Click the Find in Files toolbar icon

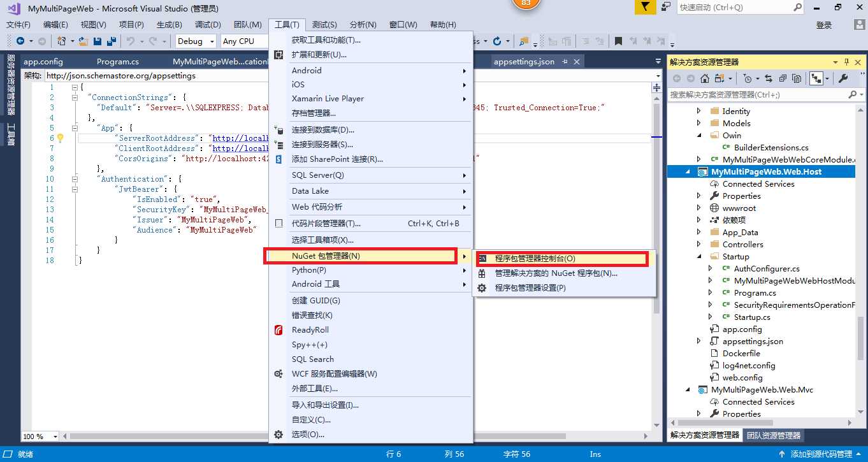pyautogui.click(x=524, y=41)
